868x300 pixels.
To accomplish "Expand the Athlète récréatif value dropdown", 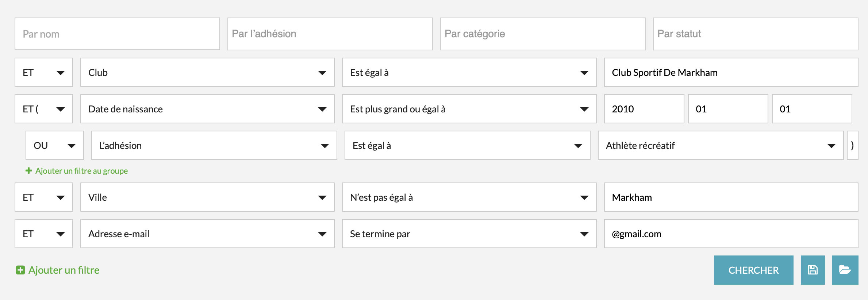I will pos(720,146).
